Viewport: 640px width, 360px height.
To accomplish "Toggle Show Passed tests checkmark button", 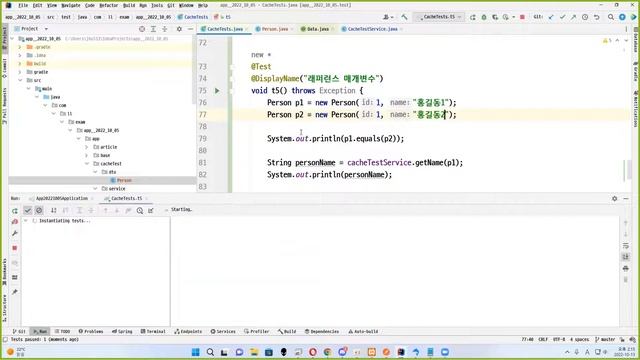I will (28, 210).
